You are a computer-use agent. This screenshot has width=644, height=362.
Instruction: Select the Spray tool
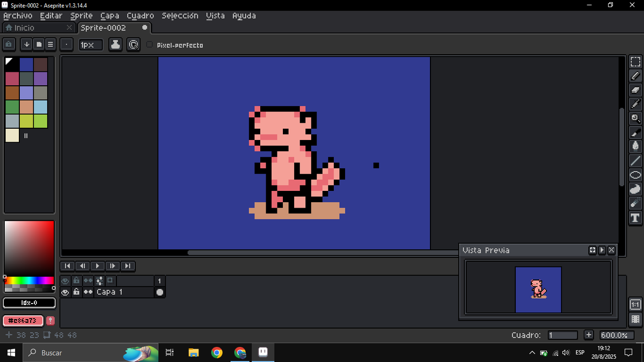pyautogui.click(x=635, y=203)
